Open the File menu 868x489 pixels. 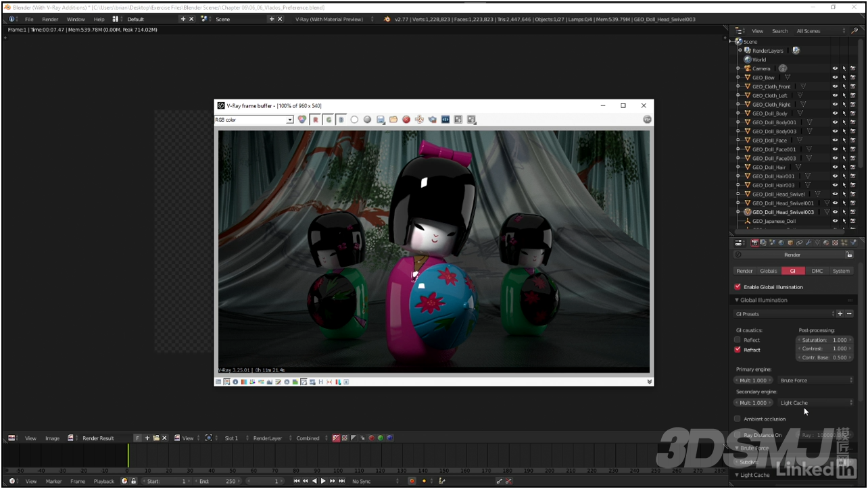point(29,19)
